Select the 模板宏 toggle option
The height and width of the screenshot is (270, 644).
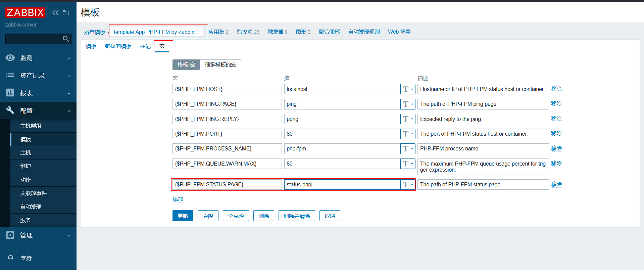(x=186, y=65)
